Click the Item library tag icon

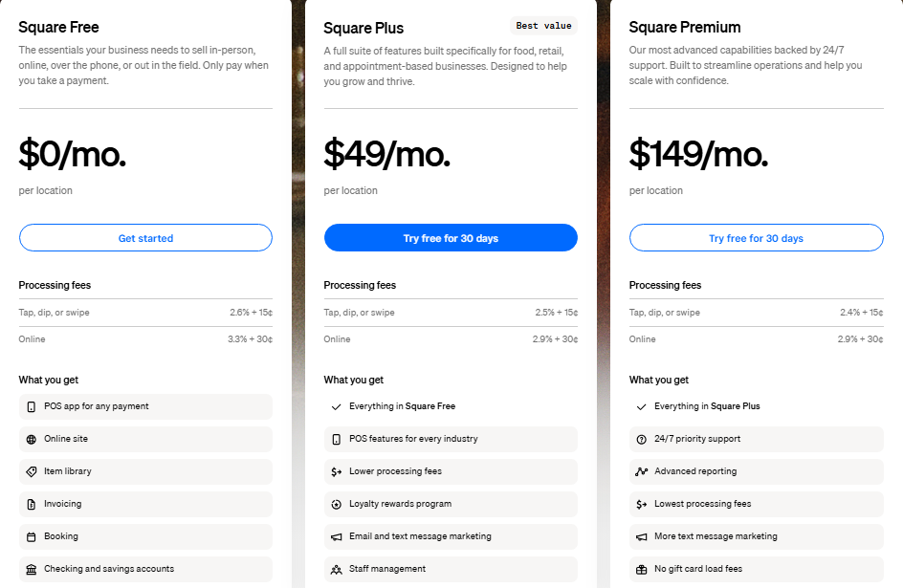point(32,471)
